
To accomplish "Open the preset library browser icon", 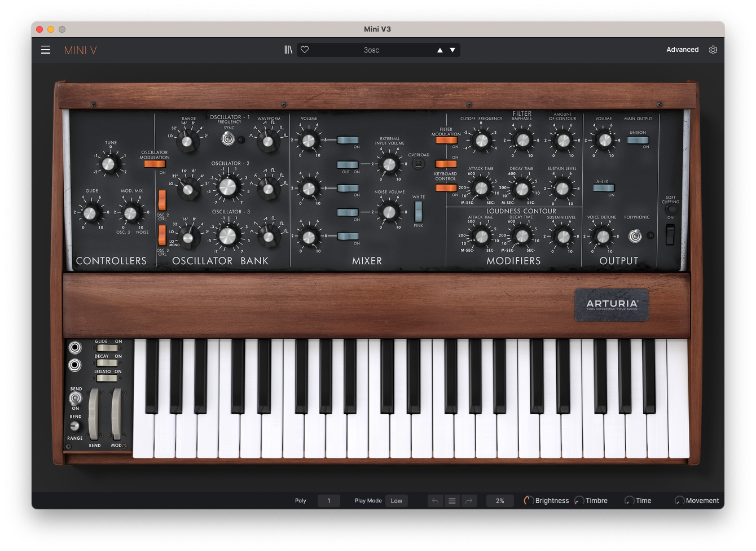I will coord(288,50).
